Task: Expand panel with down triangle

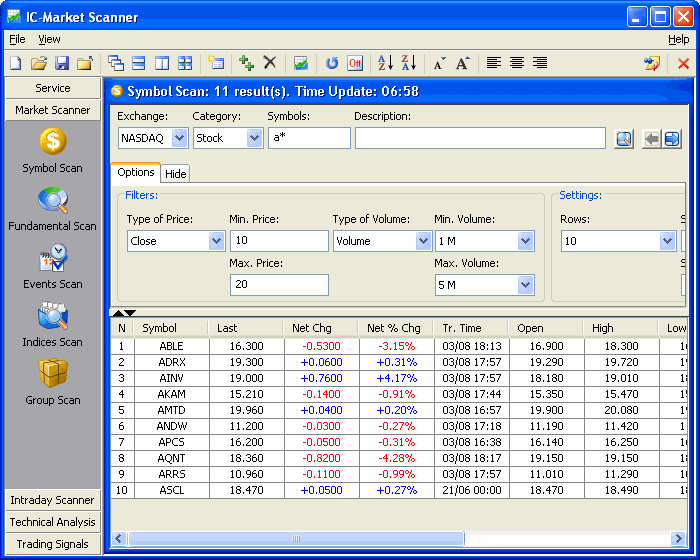Action: 130,313
